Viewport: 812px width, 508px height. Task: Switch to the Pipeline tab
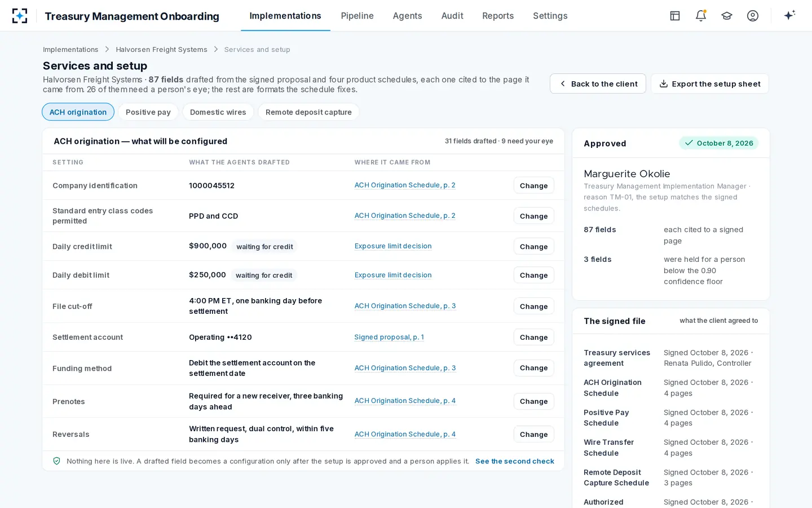357,16
